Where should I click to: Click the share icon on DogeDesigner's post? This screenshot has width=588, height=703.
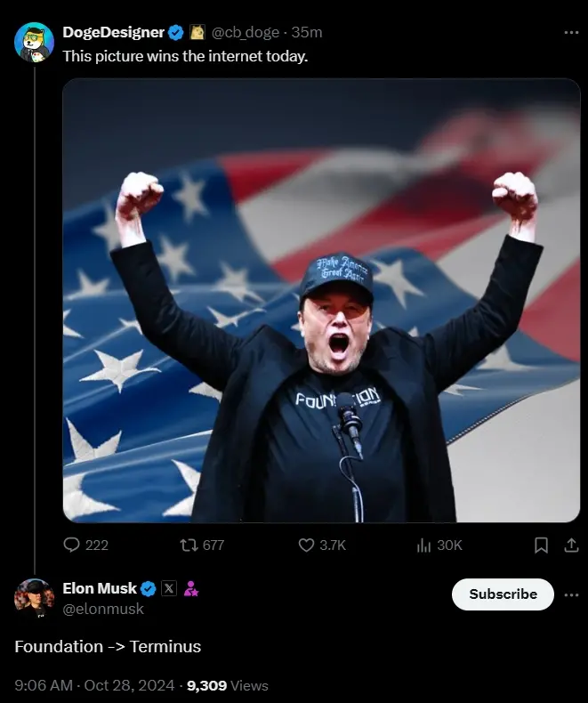click(571, 545)
